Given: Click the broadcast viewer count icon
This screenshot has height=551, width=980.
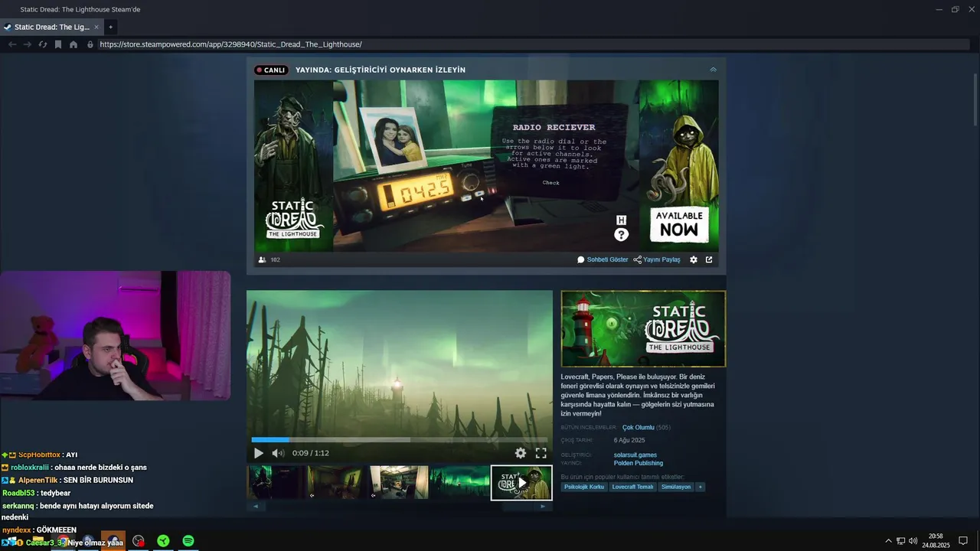Looking at the screenshot, I should click(263, 259).
